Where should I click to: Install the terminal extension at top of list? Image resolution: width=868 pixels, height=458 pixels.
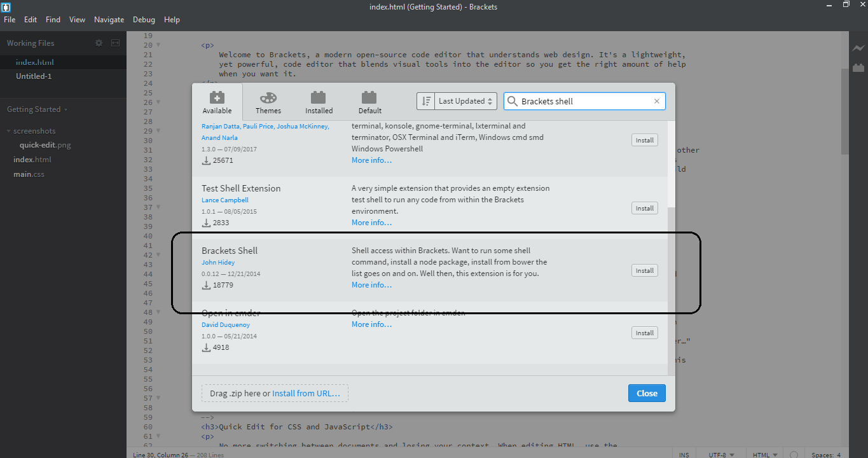(645, 140)
